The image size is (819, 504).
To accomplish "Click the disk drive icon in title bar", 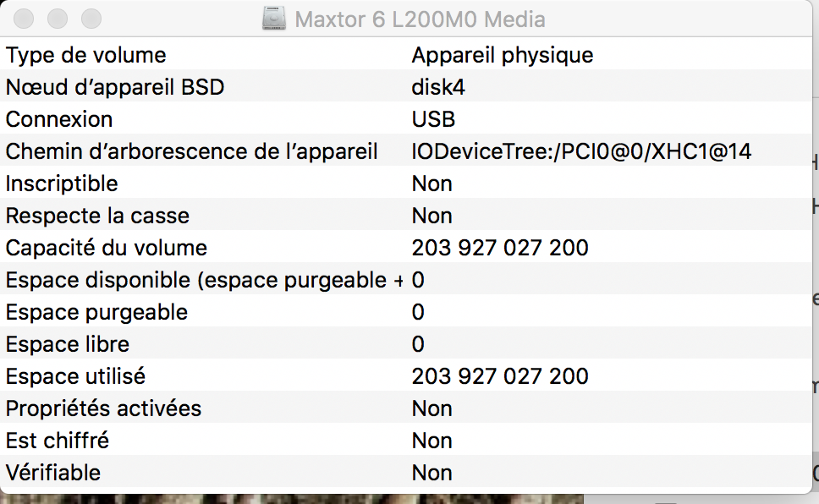I will (x=274, y=19).
